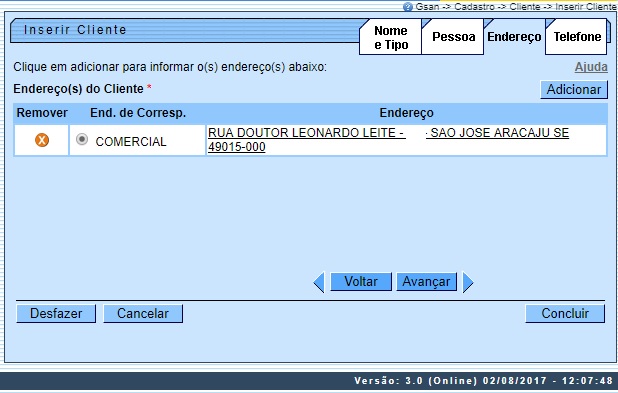Switch to the Nome e Tipo tab

tap(391, 37)
